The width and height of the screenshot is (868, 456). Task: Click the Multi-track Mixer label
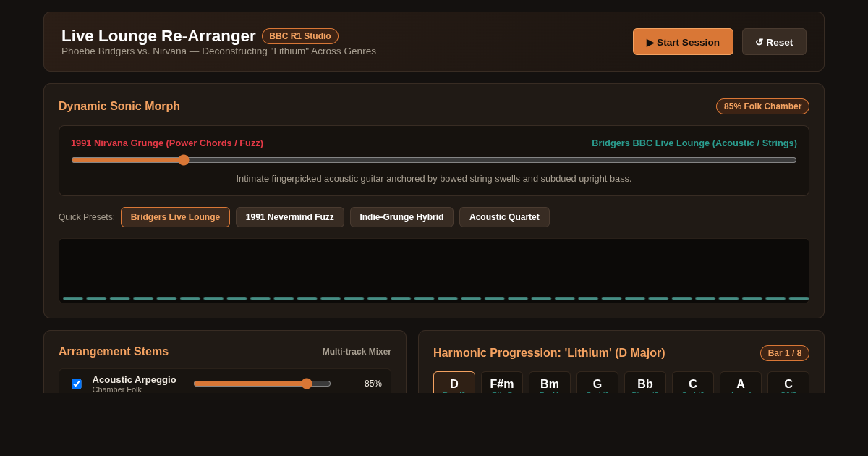357,352
